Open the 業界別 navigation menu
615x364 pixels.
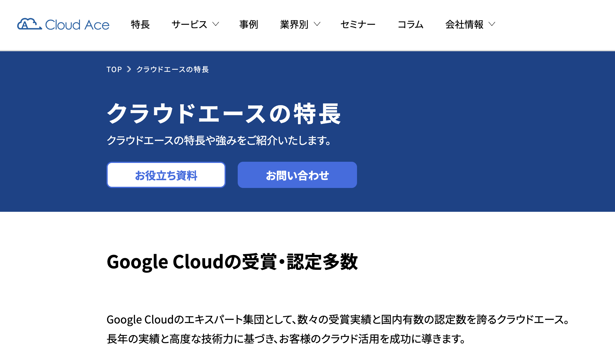(294, 24)
